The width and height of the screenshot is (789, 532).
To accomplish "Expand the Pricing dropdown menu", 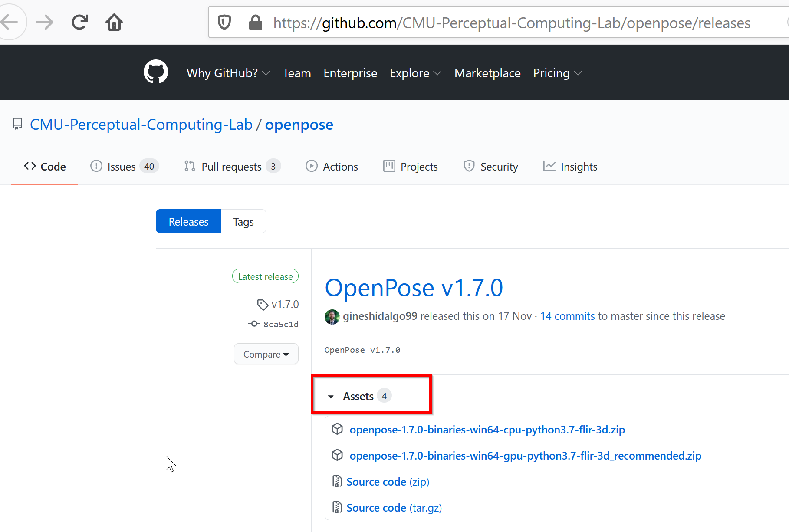I will [x=557, y=73].
